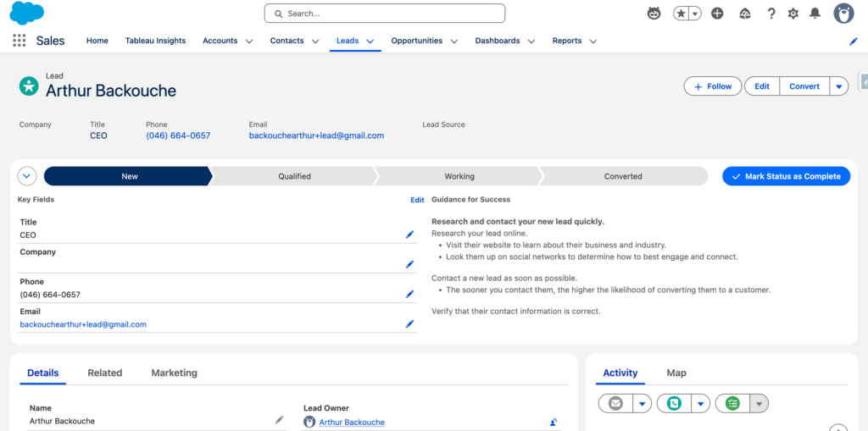868x431 pixels.
Task: Open the global create plus icon
Action: (717, 14)
